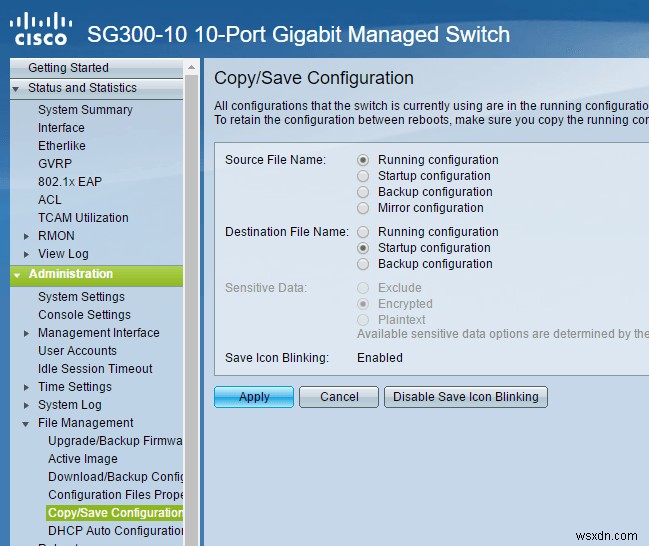Screen dimensions: 649x546
Task: Expand the Time Settings node arrow
Action: click(x=26, y=387)
